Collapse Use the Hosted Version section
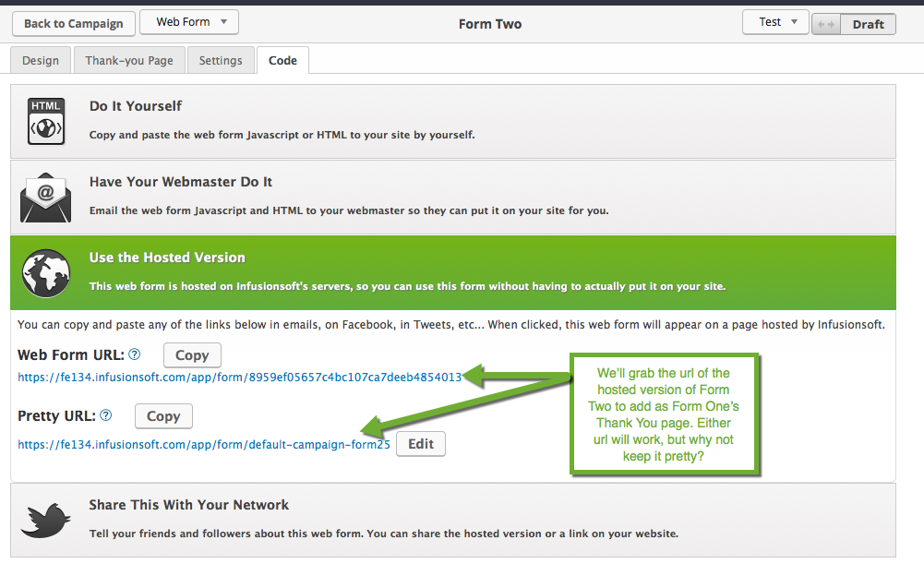Viewport: 924px width, 576px height. coord(453,272)
